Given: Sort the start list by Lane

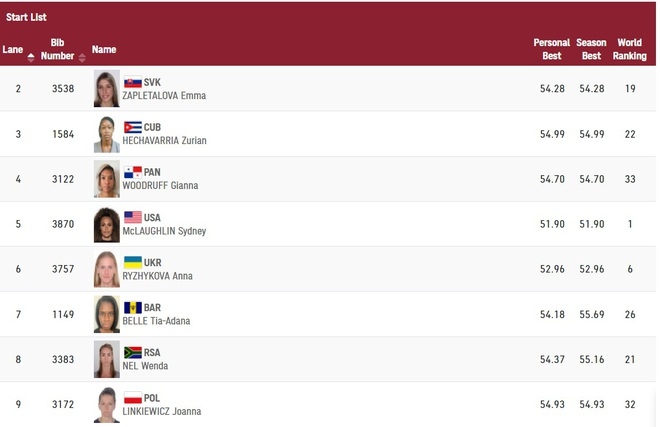Looking at the screenshot, I should point(15,49).
